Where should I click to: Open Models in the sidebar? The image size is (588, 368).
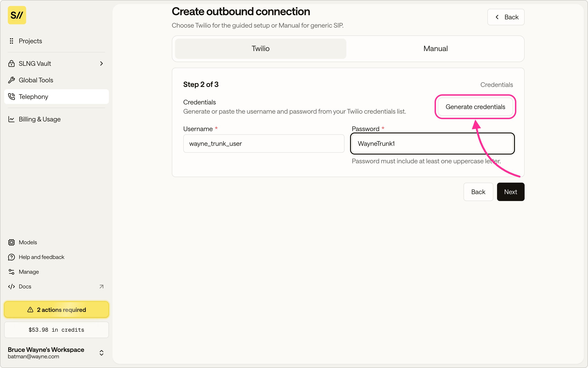point(56,242)
